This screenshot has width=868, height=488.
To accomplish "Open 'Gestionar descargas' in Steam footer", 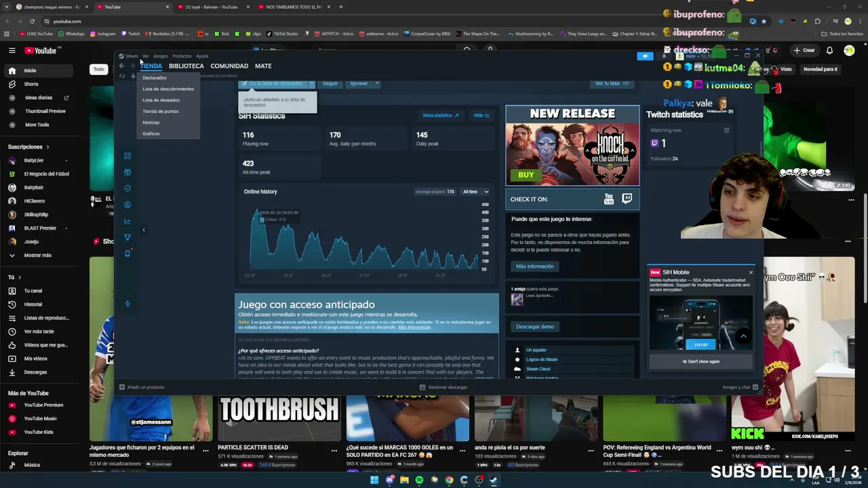I will [x=443, y=387].
